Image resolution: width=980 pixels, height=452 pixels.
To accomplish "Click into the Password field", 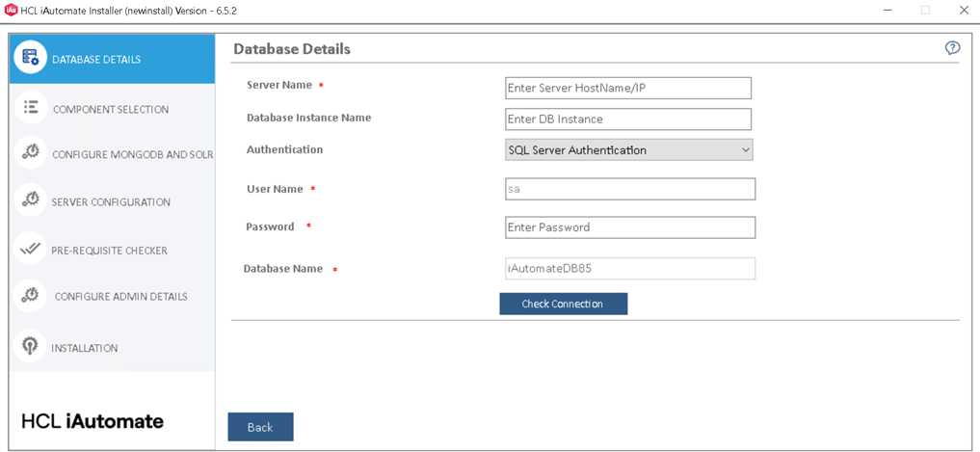I will point(630,227).
